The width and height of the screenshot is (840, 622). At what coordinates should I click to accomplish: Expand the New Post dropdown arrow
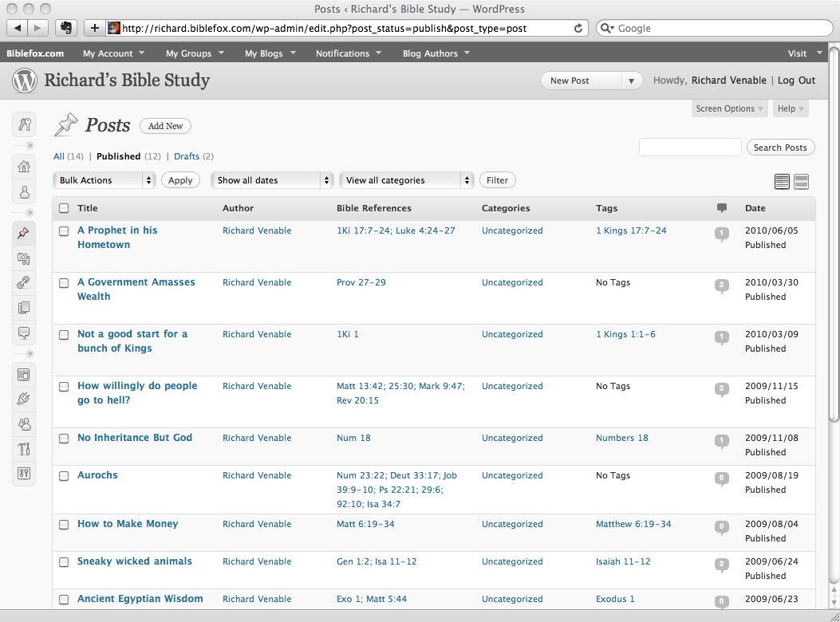(x=632, y=81)
